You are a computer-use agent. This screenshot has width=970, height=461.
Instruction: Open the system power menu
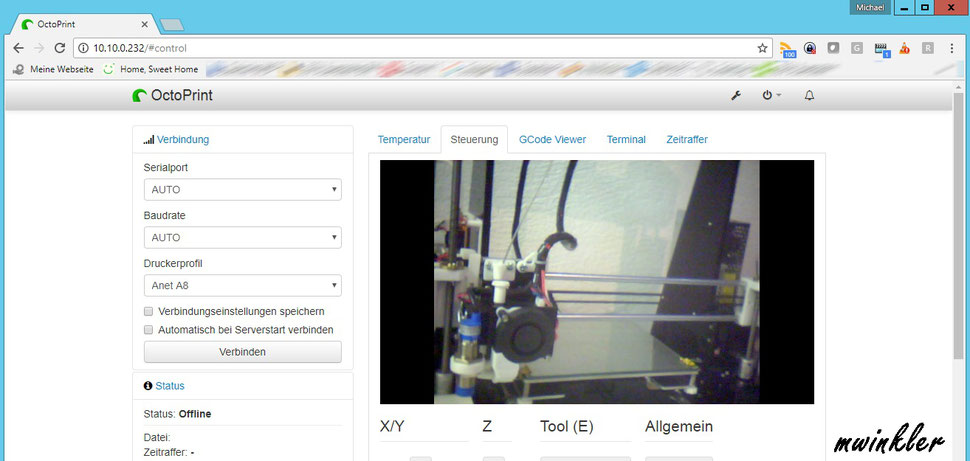[x=771, y=95]
